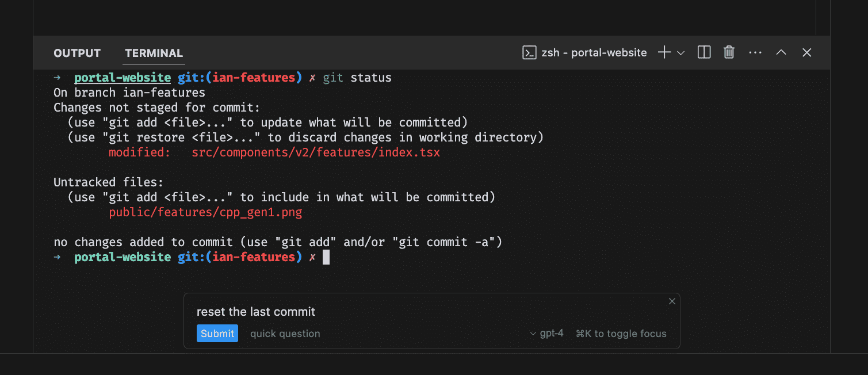Create a new terminal with plus icon

click(x=664, y=52)
